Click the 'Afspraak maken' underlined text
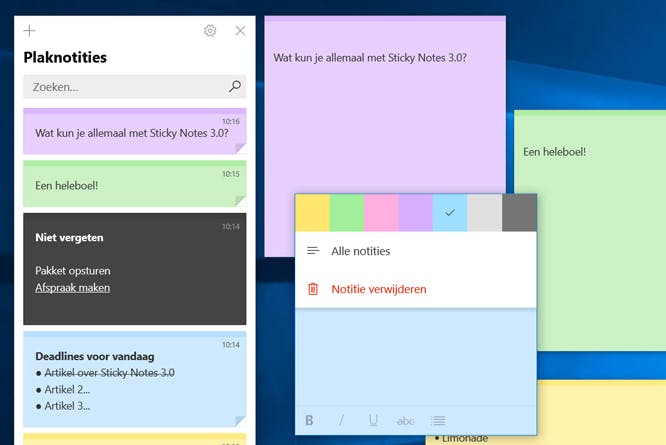Image resolution: width=666 pixels, height=445 pixels. [73, 287]
